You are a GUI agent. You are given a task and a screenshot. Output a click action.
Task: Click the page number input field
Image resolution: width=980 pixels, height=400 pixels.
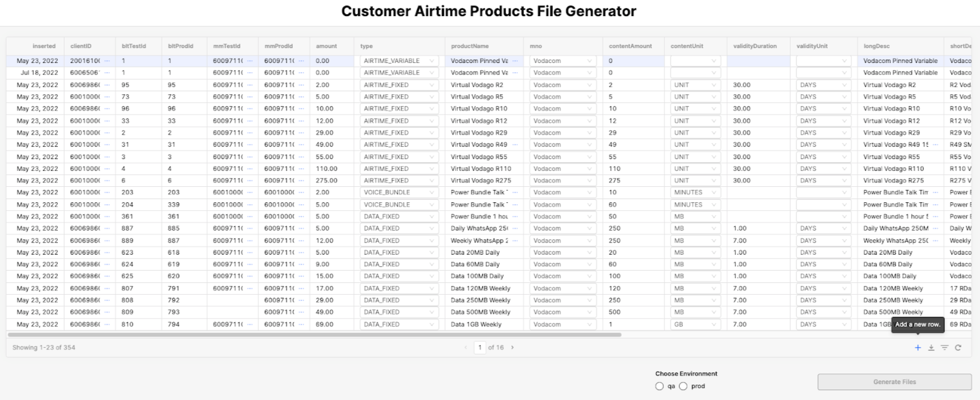coord(480,348)
